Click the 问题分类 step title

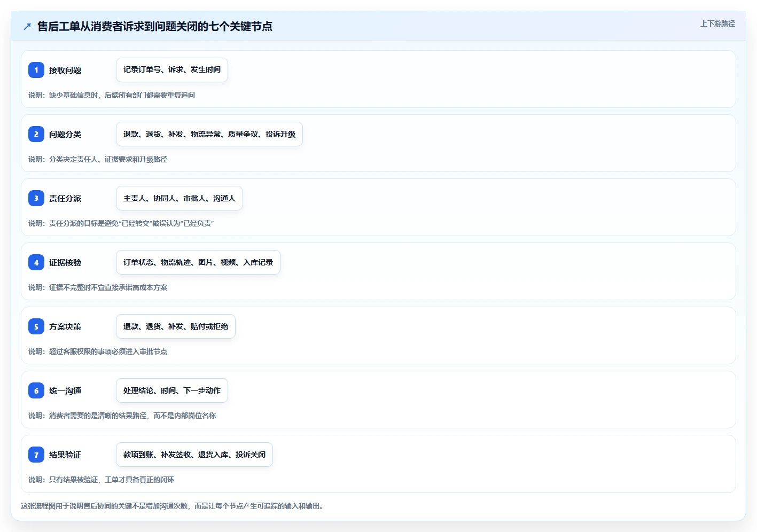point(65,134)
